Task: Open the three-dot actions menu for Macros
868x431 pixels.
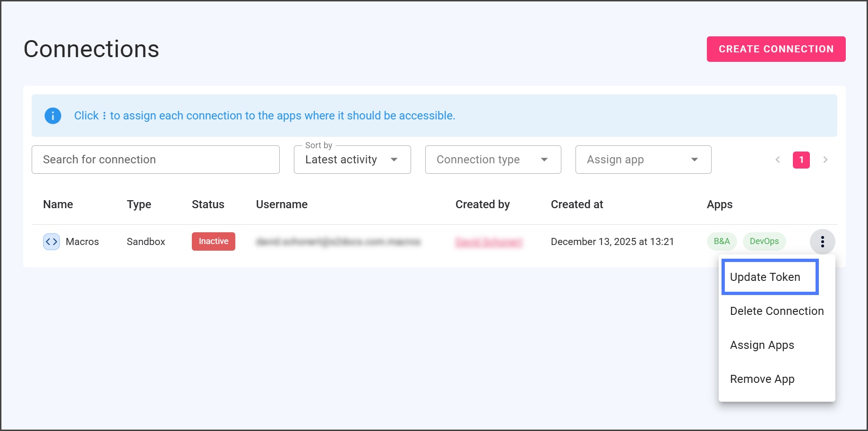Action: (x=822, y=242)
